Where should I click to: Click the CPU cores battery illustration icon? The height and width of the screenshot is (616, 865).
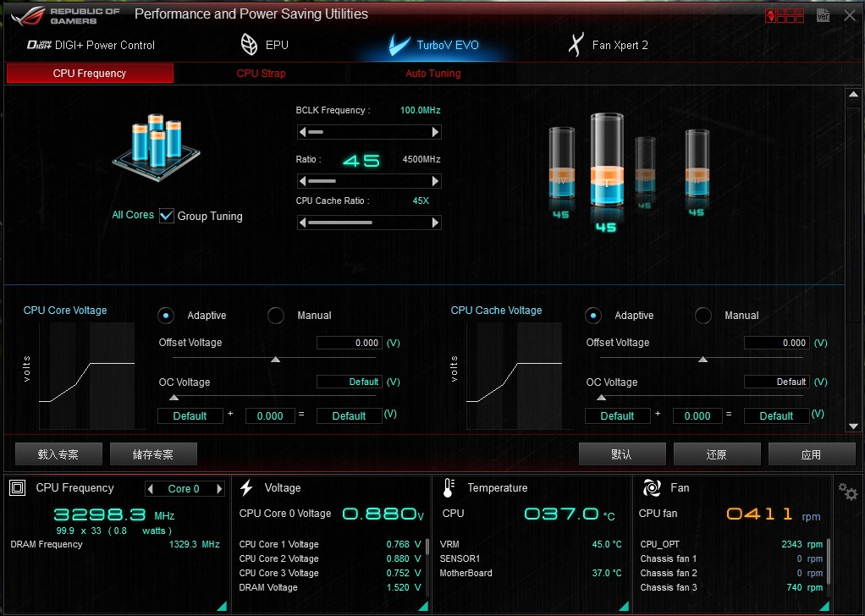coord(157,147)
